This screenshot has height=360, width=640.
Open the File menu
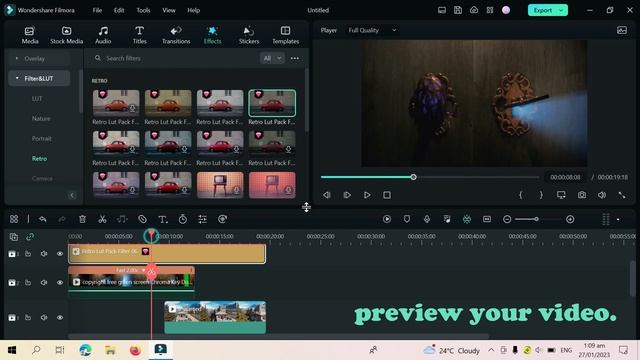point(97,10)
